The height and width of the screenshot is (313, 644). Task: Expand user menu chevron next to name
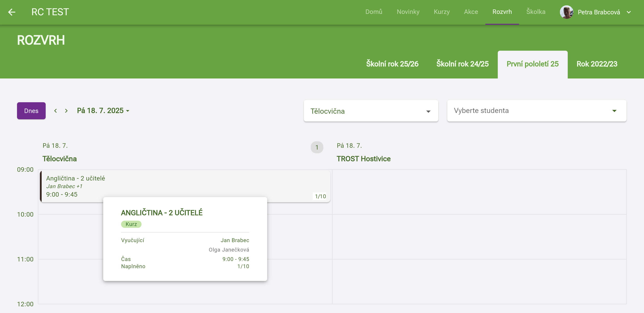629,12
